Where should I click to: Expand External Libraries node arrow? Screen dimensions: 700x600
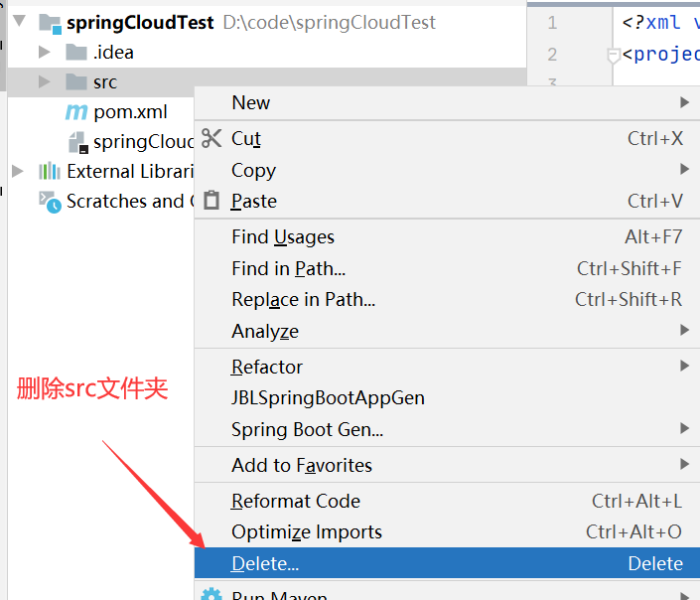[18, 171]
